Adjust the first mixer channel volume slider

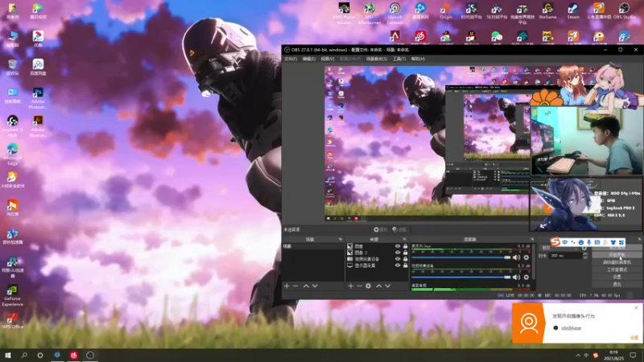tap(461, 257)
